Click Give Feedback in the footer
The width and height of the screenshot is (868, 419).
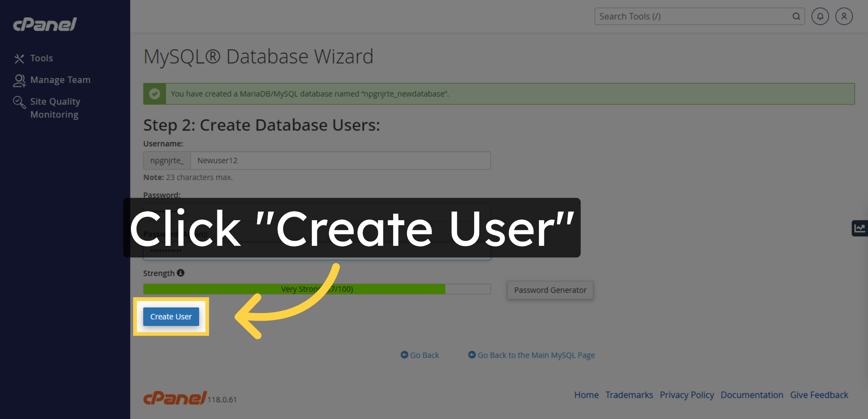click(x=819, y=395)
